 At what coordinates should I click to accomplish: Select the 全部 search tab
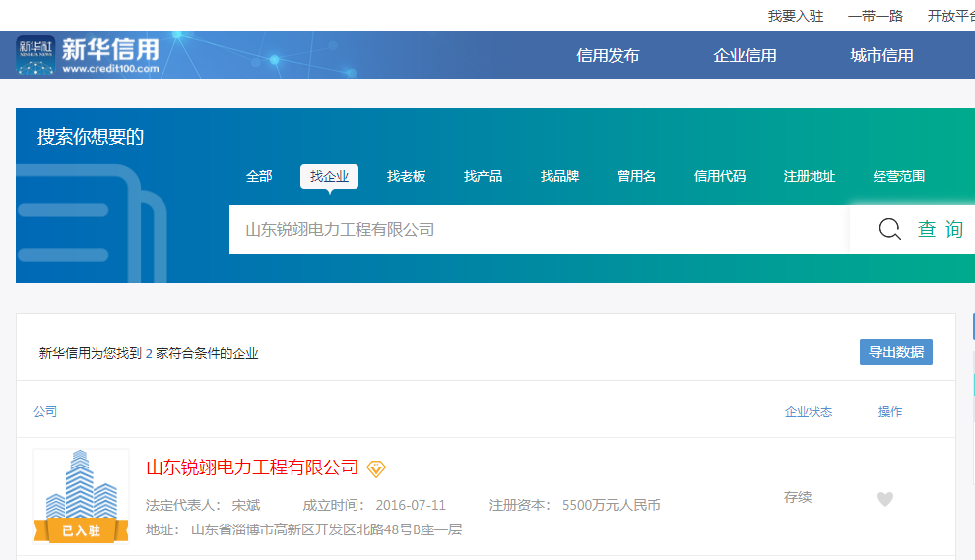[259, 176]
